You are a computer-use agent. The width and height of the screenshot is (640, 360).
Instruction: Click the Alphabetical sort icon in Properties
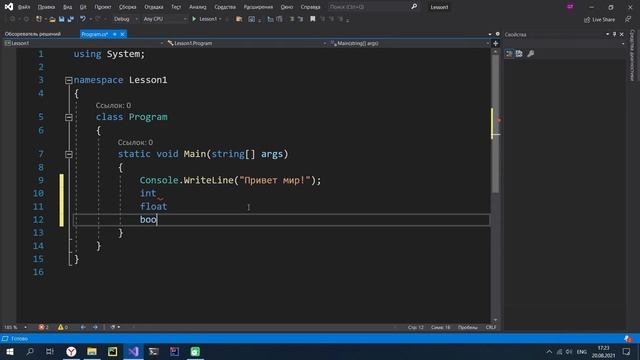(x=519, y=53)
